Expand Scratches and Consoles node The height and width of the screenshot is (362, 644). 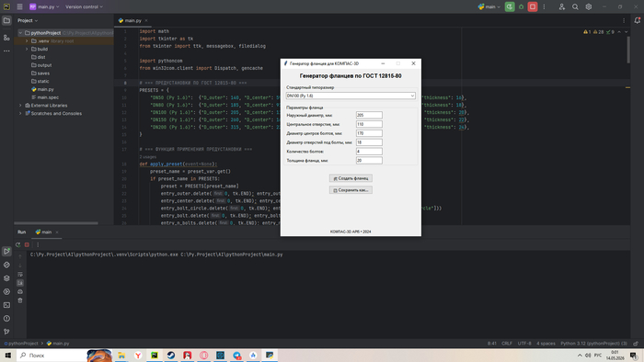click(20, 114)
